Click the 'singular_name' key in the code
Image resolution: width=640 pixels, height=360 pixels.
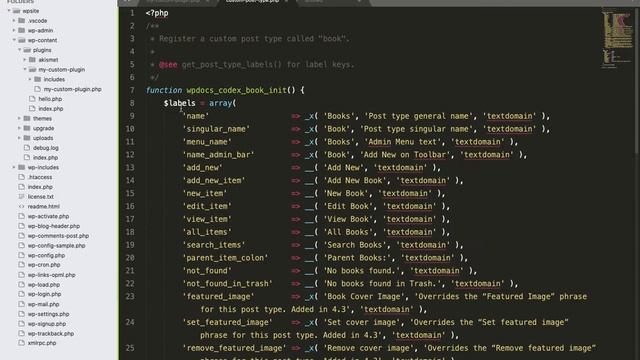coord(216,129)
